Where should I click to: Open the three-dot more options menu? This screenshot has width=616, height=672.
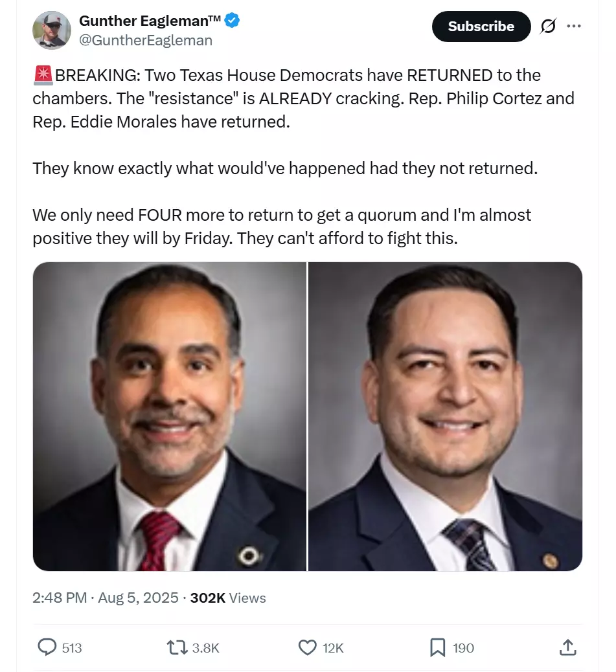(573, 26)
